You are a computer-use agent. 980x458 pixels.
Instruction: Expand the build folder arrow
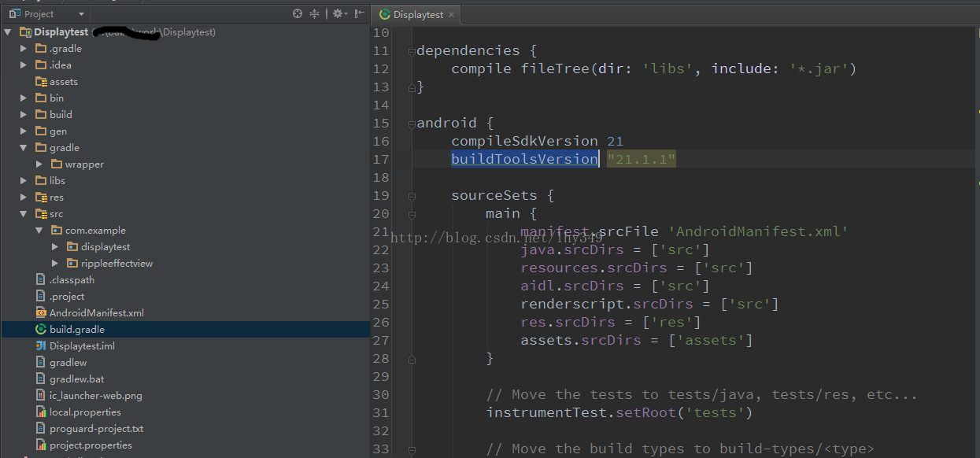24,115
